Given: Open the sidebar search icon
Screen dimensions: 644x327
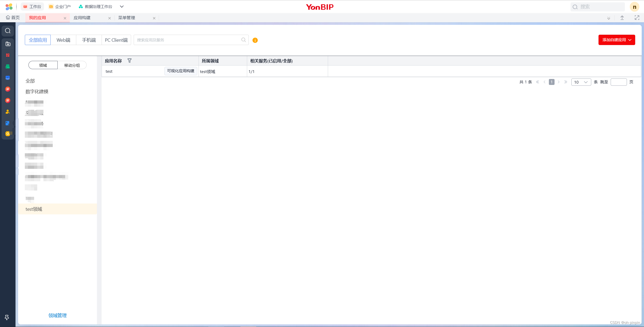Looking at the screenshot, I should 7,31.
